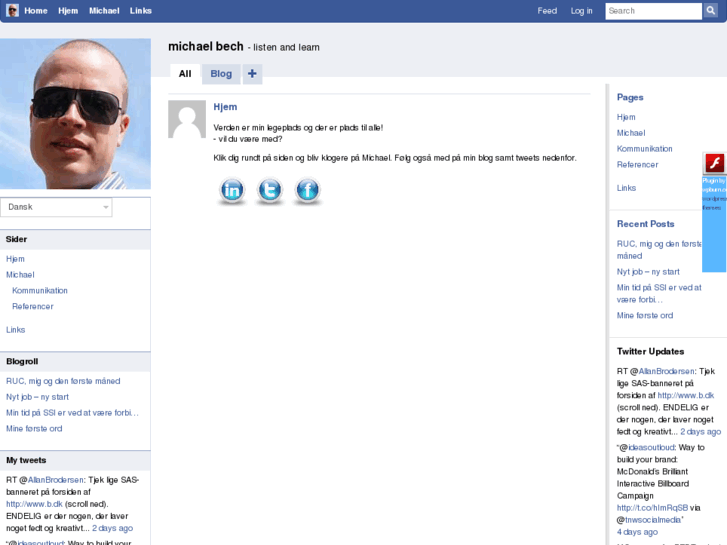Switch to the Blog tab
Viewport: 727px width, 545px height.
(221, 74)
